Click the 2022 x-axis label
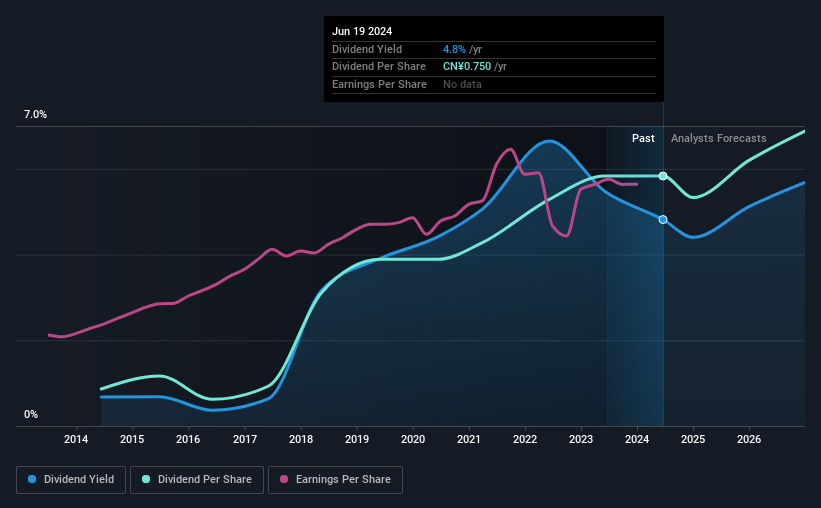This screenshot has width=821, height=508. pos(525,439)
